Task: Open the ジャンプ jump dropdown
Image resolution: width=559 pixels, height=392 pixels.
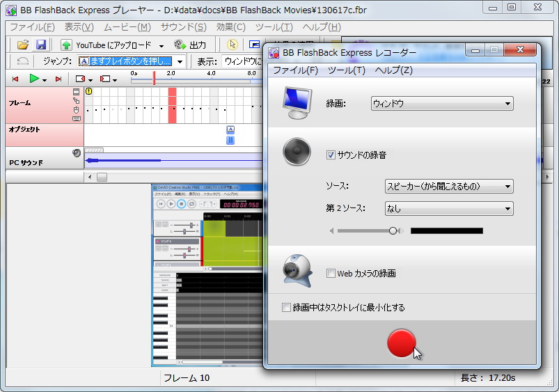Action: click(x=180, y=62)
